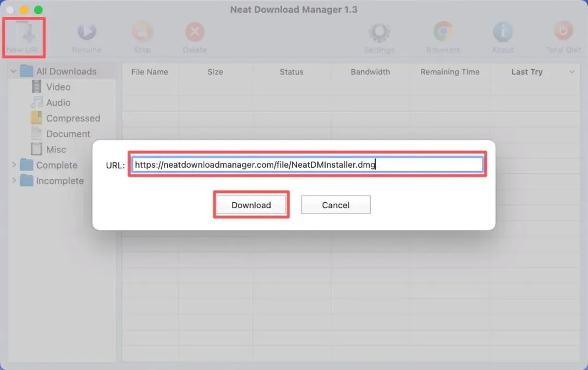Click the Complete folder icon
The width and height of the screenshot is (588, 370).
point(27,165)
